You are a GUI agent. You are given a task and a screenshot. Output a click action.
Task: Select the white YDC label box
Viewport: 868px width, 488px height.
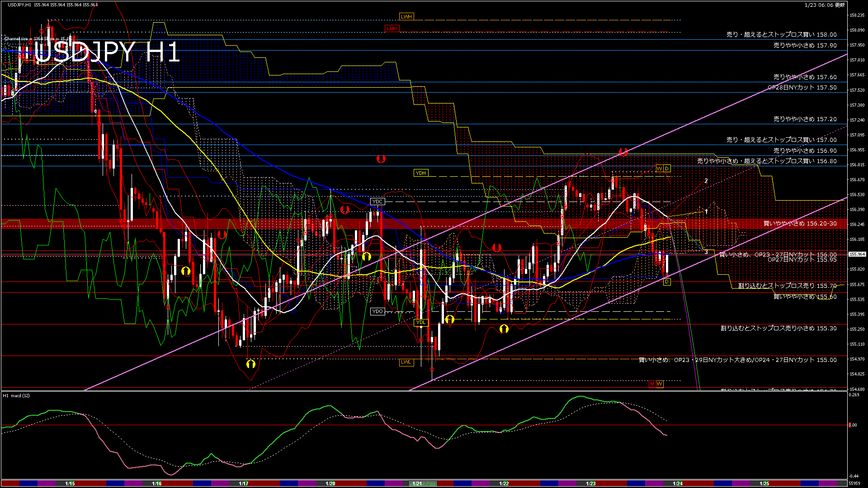click(x=377, y=202)
